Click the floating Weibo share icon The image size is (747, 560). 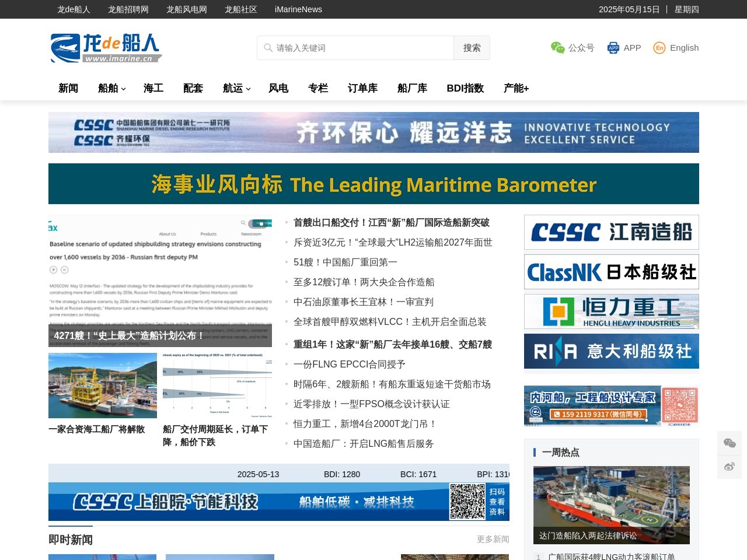[729, 467]
